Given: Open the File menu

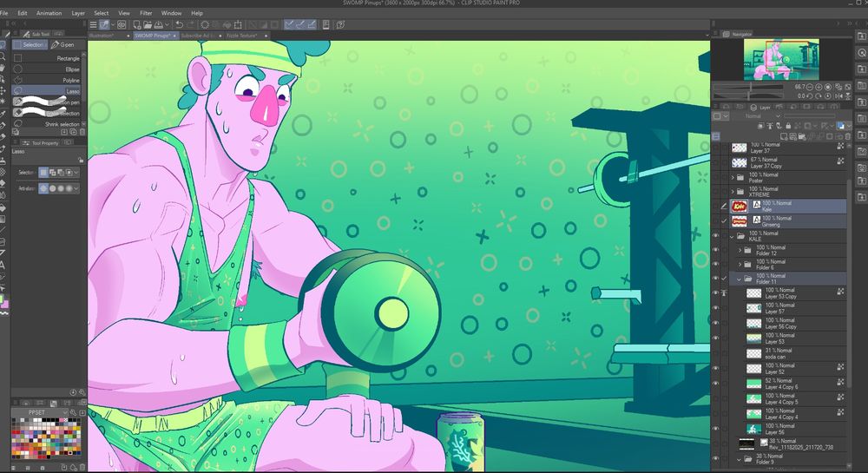Looking at the screenshot, I should 3,13.
